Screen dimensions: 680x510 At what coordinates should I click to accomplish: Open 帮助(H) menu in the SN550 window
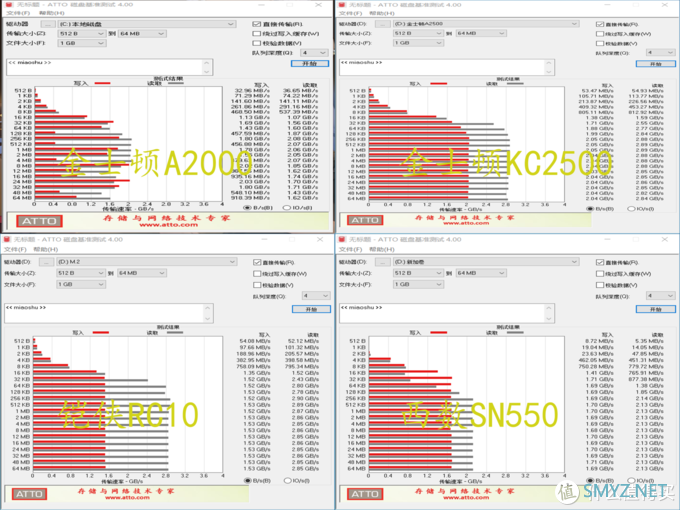click(x=381, y=249)
